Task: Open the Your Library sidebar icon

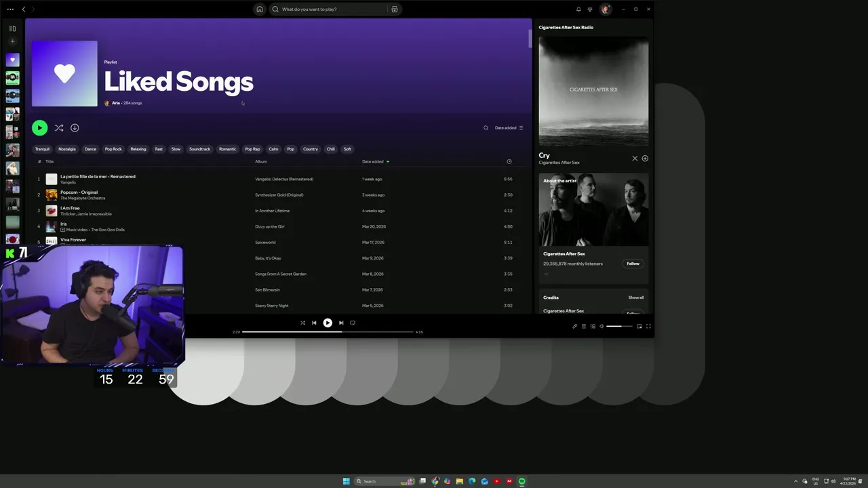Action: pos(12,28)
